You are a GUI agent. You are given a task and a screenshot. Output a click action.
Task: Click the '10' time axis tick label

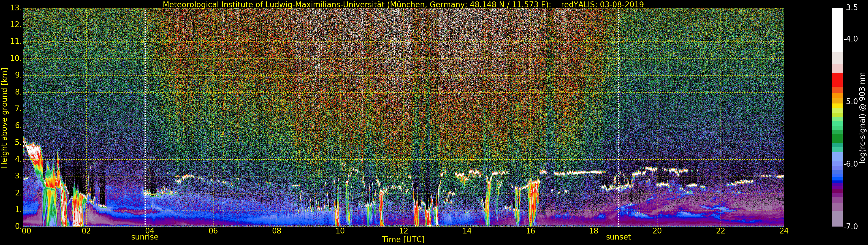[x=340, y=231]
